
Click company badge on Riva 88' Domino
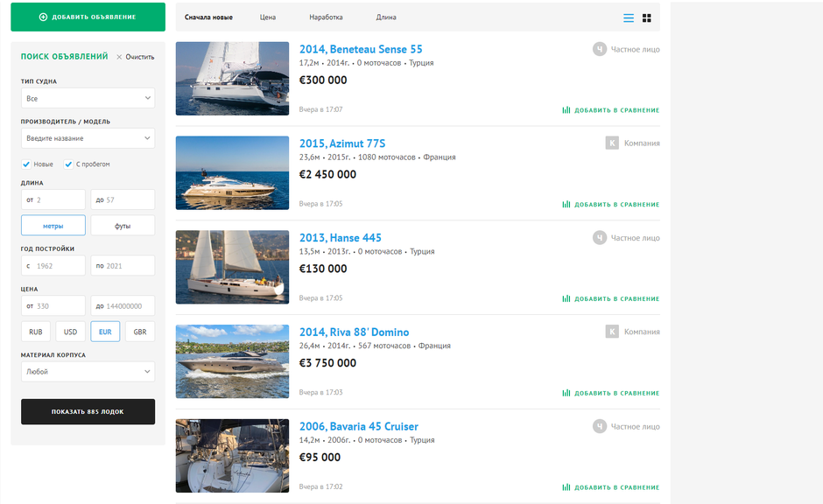[613, 332]
